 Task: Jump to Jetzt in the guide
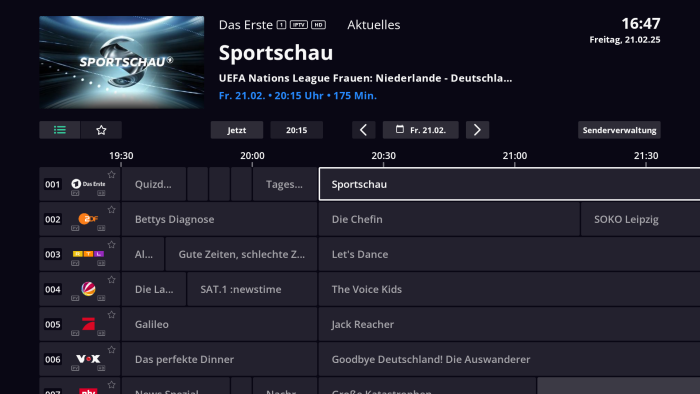point(237,130)
